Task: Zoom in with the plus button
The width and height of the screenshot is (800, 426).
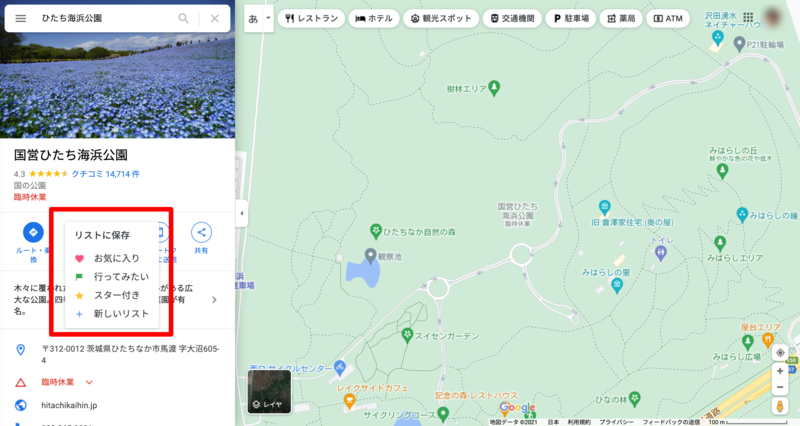Action: click(x=780, y=371)
